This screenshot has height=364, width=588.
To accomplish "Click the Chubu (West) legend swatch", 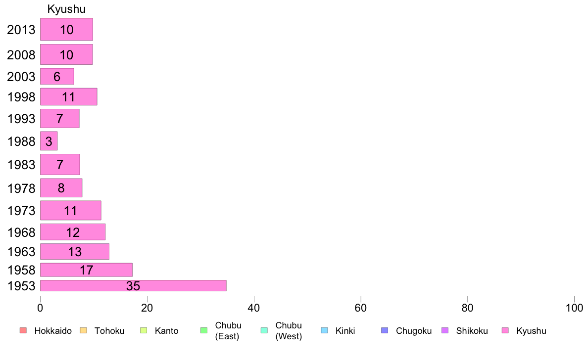I will coord(264,330).
